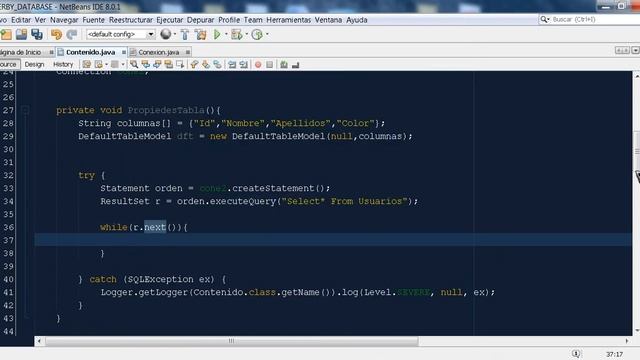The height and width of the screenshot is (360, 640).
Task: Go to the previous bookmark
Action: point(194,64)
